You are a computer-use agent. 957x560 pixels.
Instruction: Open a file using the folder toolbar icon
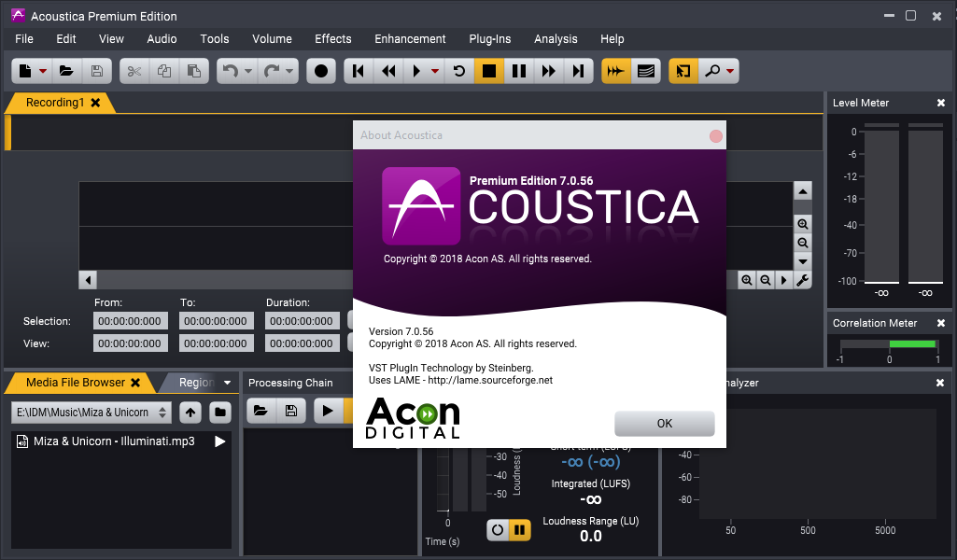click(66, 71)
